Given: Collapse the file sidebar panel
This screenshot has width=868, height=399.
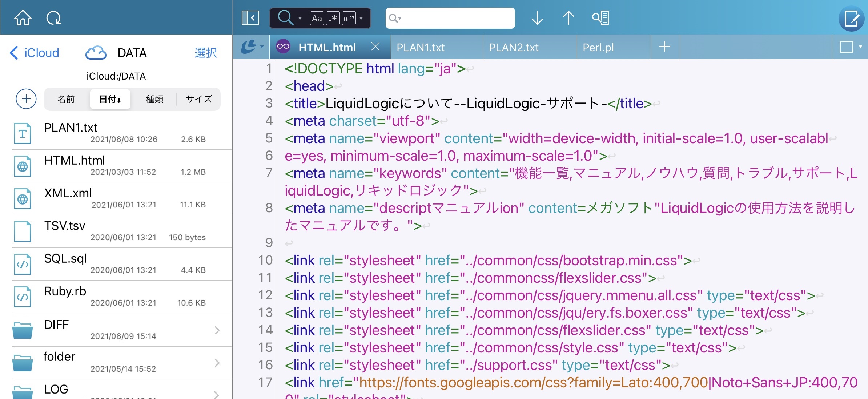Looking at the screenshot, I should click(250, 17).
